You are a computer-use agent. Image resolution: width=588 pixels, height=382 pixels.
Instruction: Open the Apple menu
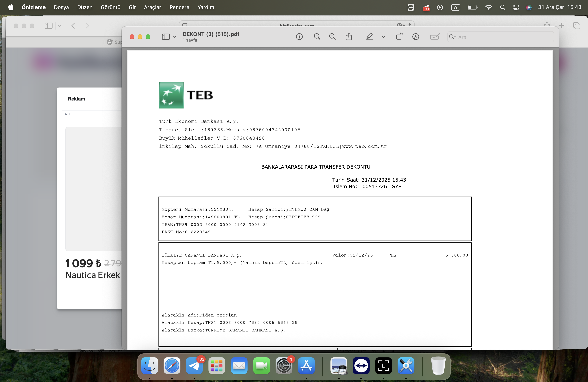(x=11, y=7)
